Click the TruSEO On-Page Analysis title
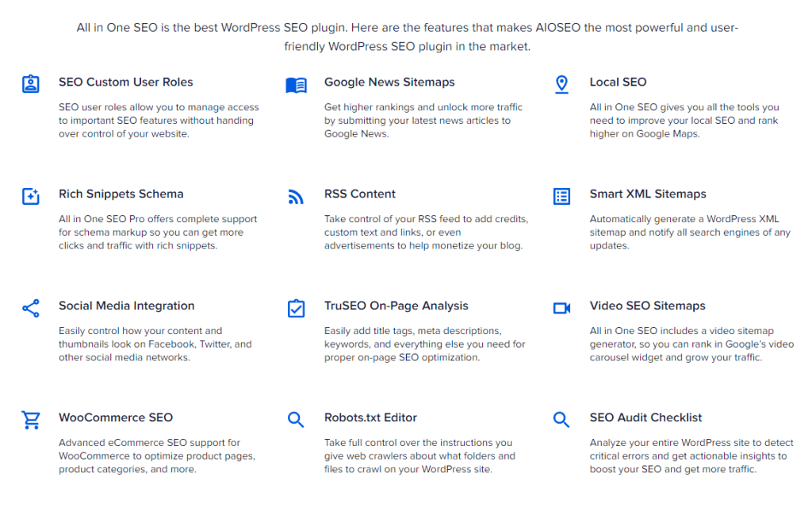This screenshot has width=812, height=527. (396, 306)
